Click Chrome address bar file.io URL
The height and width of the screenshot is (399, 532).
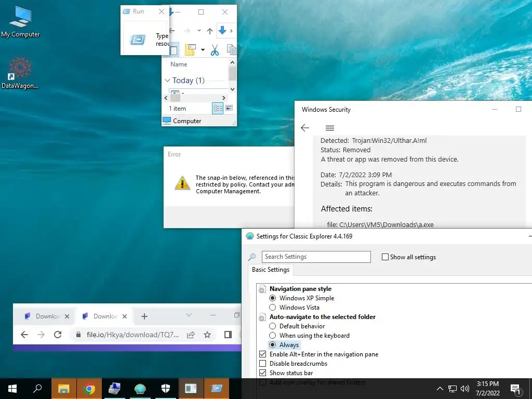tap(132, 335)
